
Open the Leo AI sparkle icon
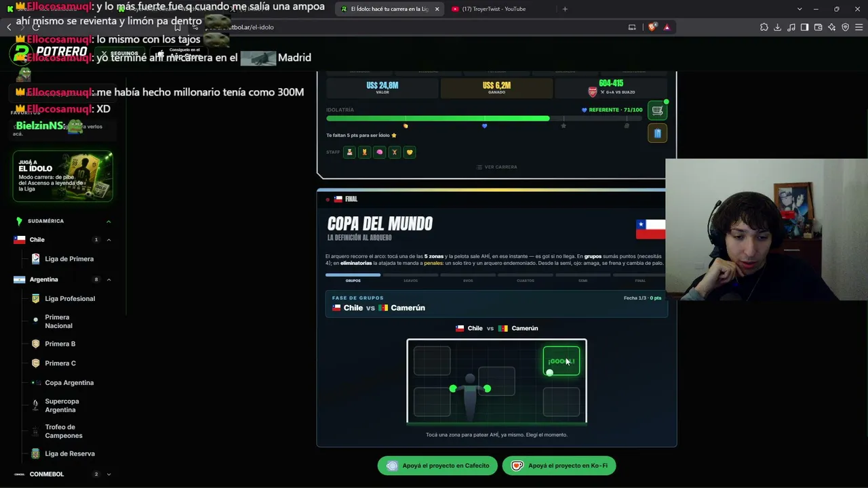coord(832,27)
